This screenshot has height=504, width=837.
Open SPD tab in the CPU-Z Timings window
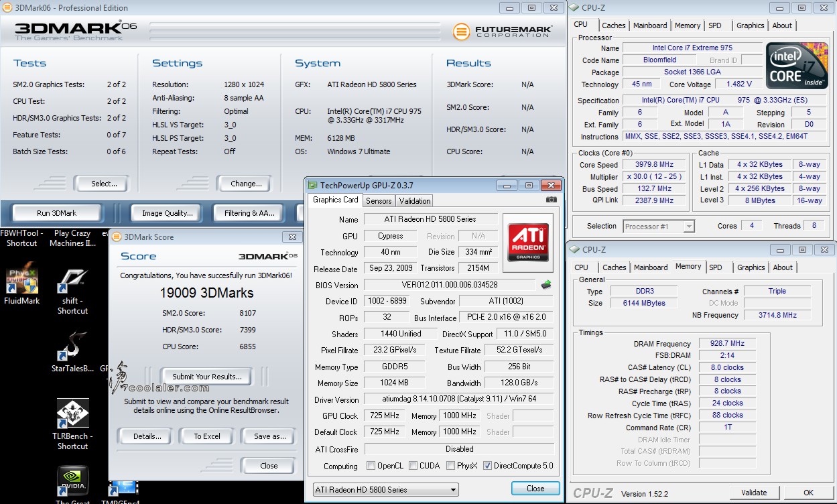[x=716, y=267]
